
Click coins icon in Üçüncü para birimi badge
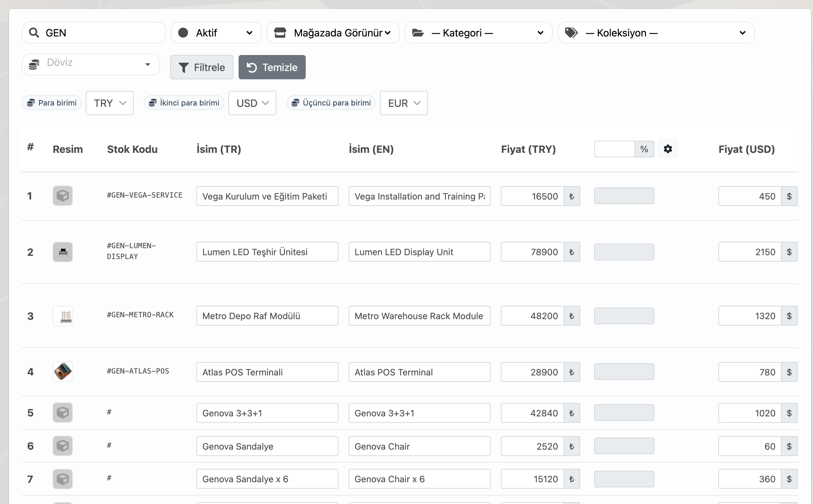pos(295,103)
